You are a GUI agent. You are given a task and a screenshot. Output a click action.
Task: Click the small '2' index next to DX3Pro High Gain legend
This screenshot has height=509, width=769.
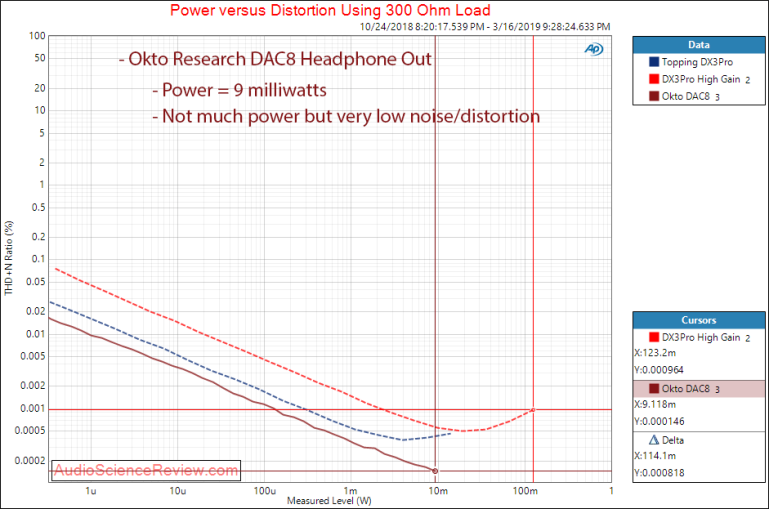click(x=747, y=80)
